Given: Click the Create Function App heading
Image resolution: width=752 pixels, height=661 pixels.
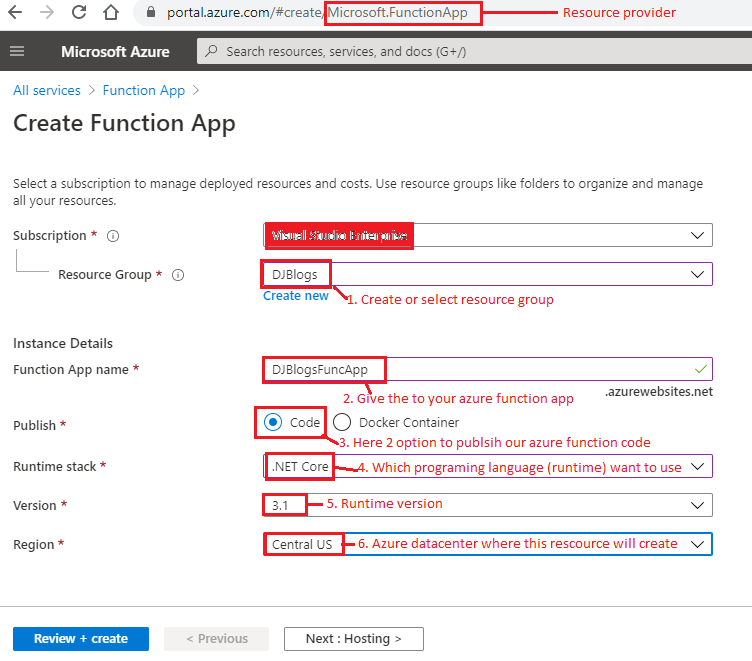Looking at the screenshot, I should tap(124, 123).
